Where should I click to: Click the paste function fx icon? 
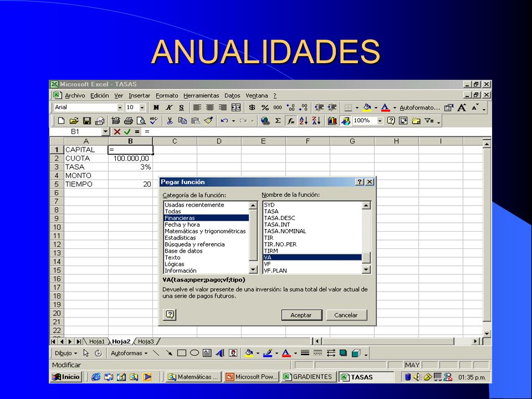click(291, 120)
